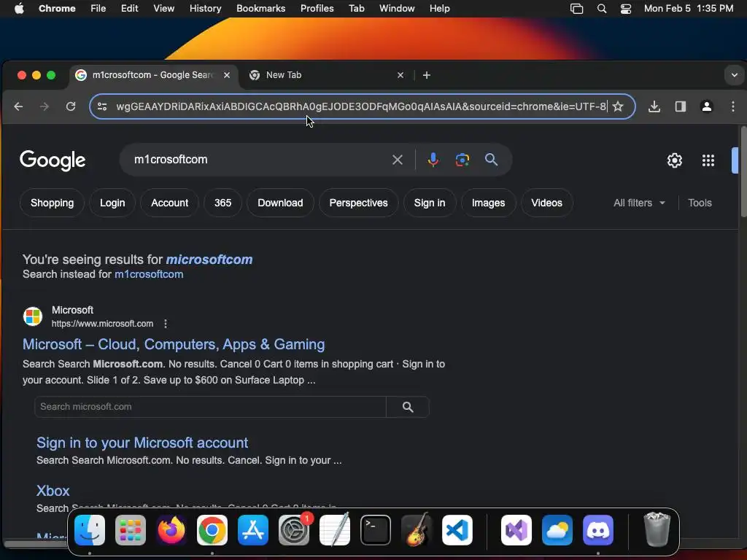Open the Profiles menu
The image size is (747, 560).
[x=317, y=9]
